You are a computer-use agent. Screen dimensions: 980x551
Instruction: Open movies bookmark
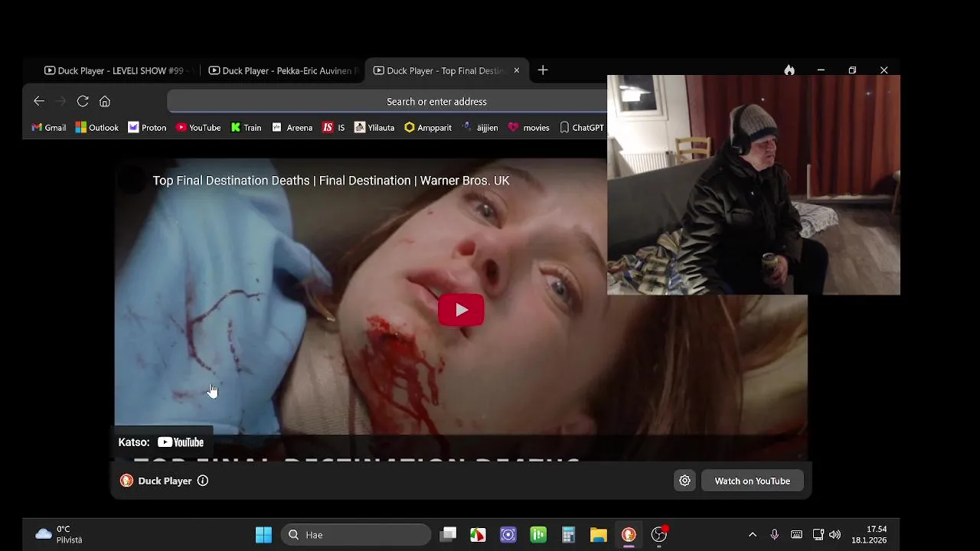click(x=528, y=128)
